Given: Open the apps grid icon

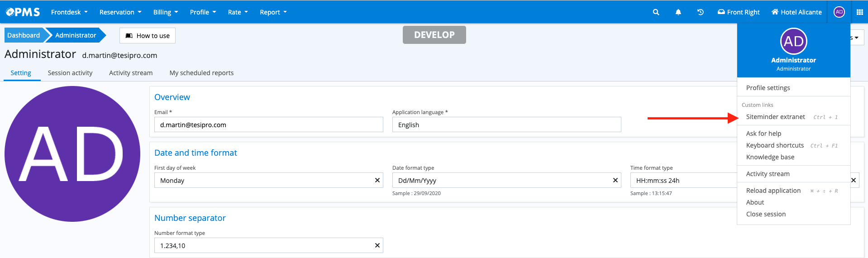Looking at the screenshot, I should click(x=859, y=12).
